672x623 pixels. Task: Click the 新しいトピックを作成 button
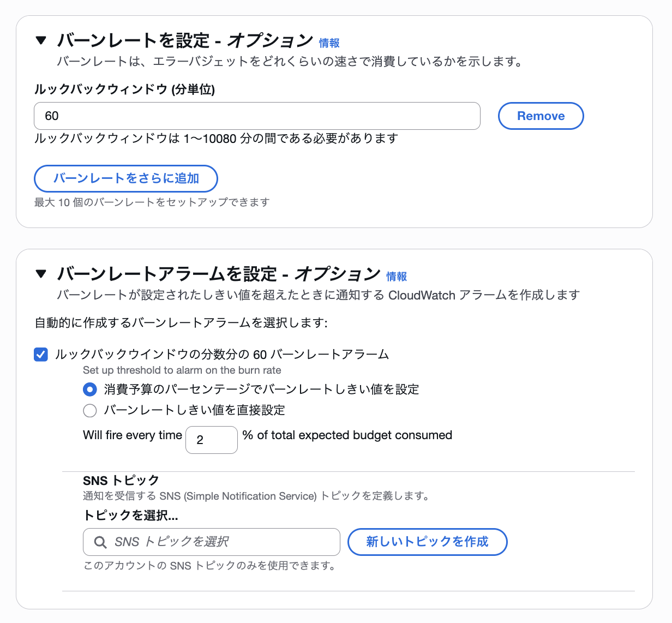427,542
